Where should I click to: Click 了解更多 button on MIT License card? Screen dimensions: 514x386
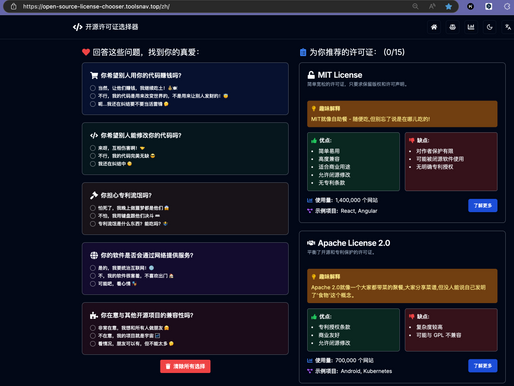pyautogui.click(x=483, y=205)
